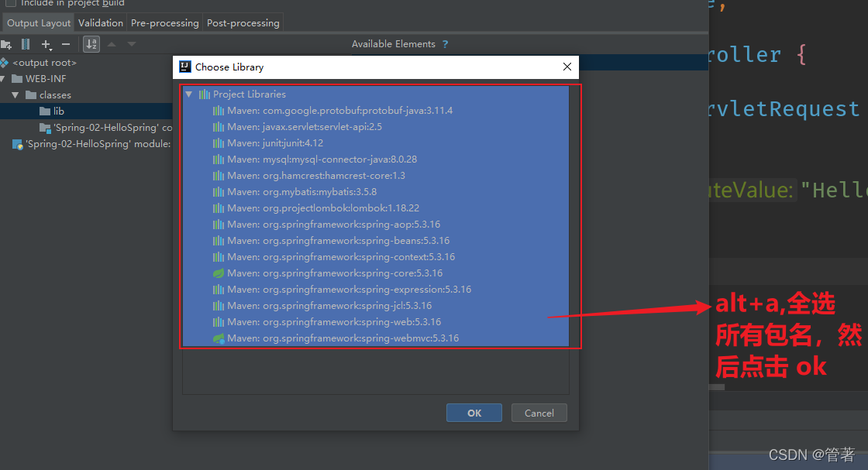Click the WEB-INF folder icon

coord(17,78)
